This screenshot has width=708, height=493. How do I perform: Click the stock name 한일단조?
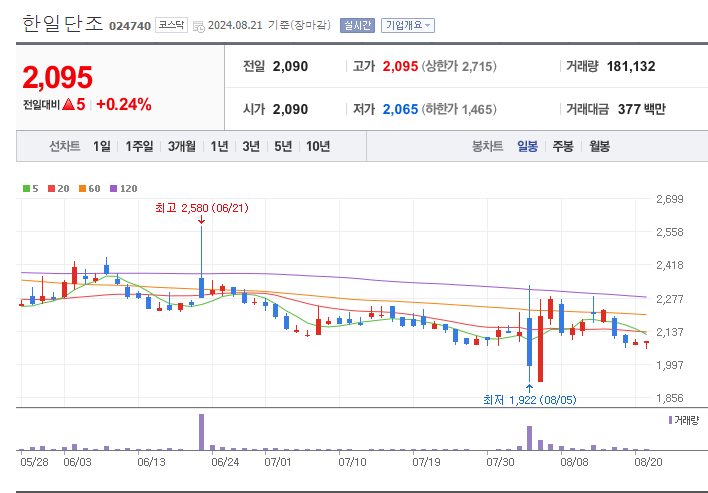tap(63, 24)
